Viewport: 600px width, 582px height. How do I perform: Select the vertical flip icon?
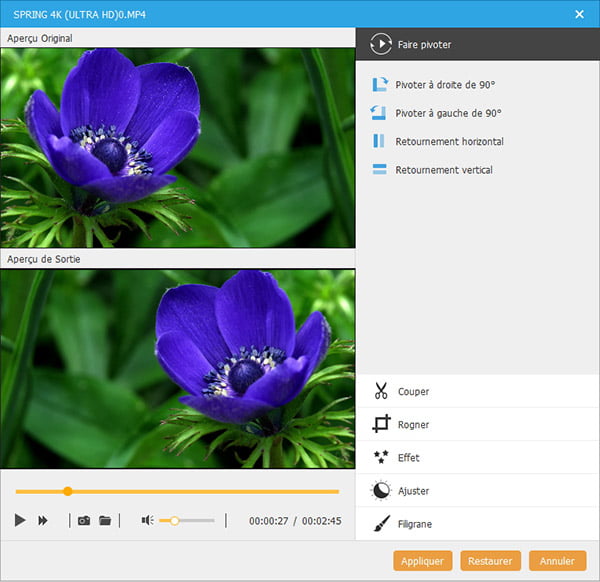tap(379, 170)
